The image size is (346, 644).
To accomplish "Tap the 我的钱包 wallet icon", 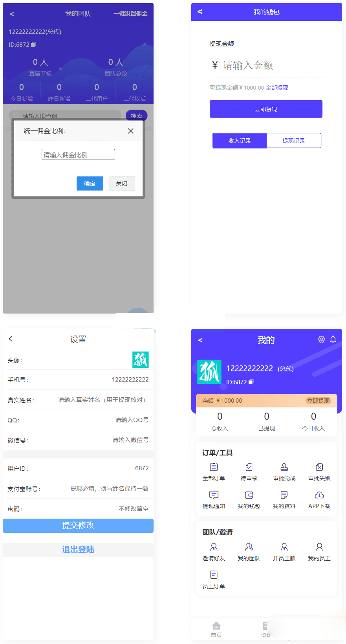I will pyautogui.click(x=249, y=495).
